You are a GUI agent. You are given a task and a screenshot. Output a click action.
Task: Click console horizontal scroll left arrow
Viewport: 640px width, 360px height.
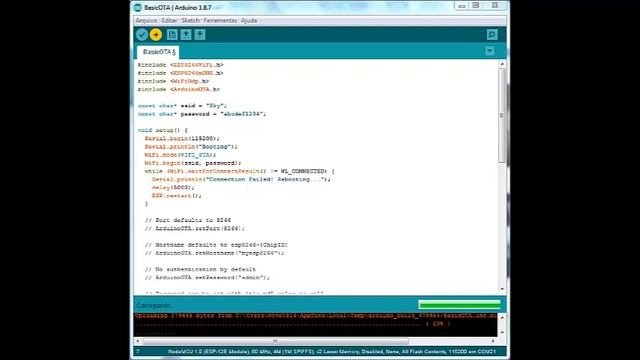point(138,341)
